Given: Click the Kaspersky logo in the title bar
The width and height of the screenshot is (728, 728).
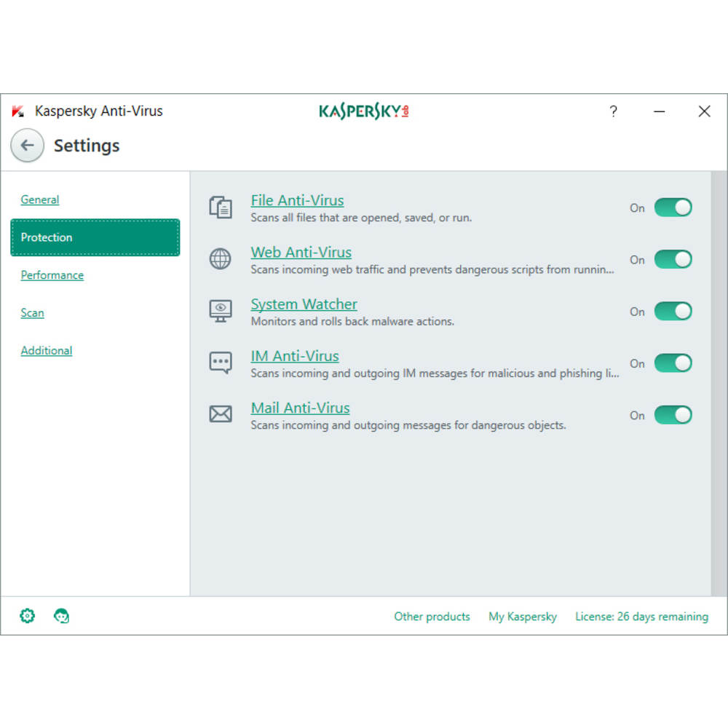Looking at the screenshot, I should [x=363, y=111].
